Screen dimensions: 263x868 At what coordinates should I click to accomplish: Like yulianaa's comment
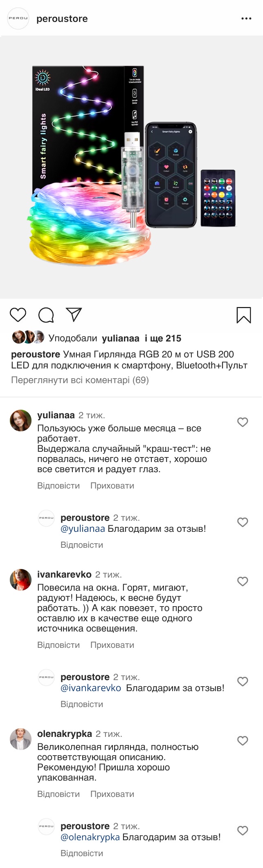tap(243, 422)
